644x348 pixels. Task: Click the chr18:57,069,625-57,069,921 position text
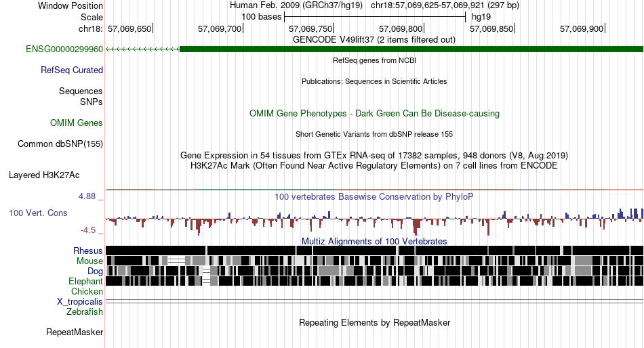click(x=445, y=5)
